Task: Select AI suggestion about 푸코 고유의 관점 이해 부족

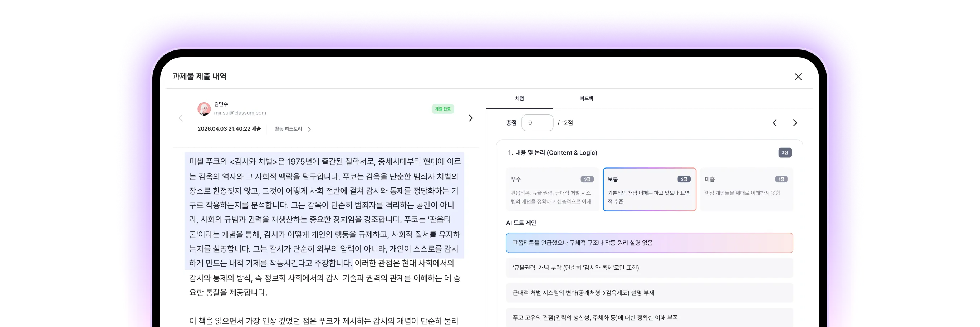Action: tap(650, 318)
